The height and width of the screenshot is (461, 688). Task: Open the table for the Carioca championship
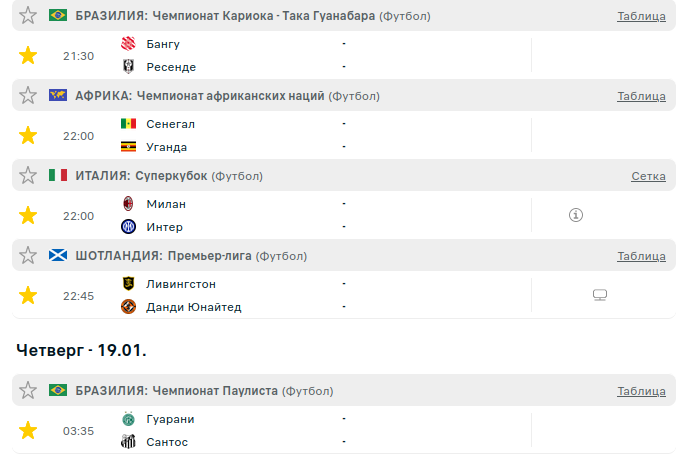pyautogui.click(x=641, y=16)
